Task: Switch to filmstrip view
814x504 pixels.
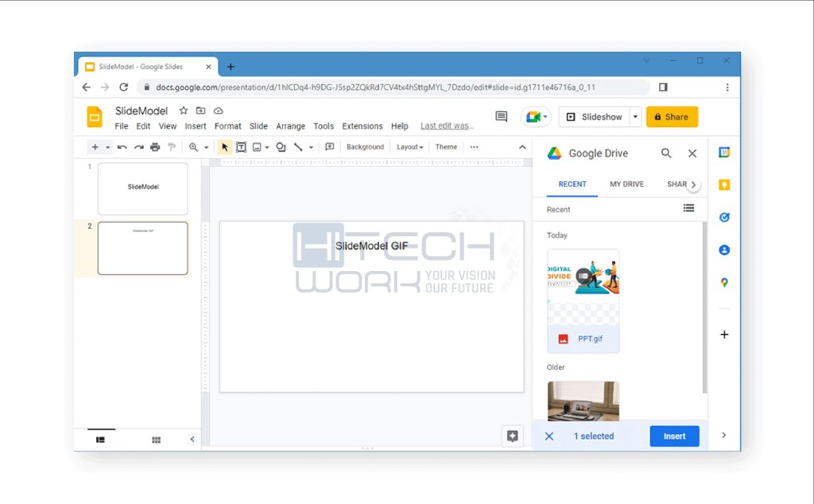Action: [x=100, y=440]
